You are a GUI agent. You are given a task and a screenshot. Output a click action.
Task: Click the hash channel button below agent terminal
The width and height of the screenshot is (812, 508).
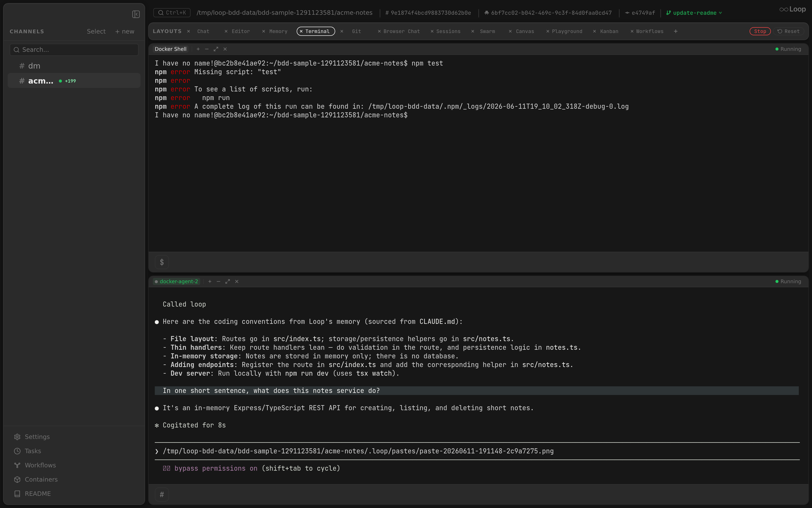pos(162,495)
